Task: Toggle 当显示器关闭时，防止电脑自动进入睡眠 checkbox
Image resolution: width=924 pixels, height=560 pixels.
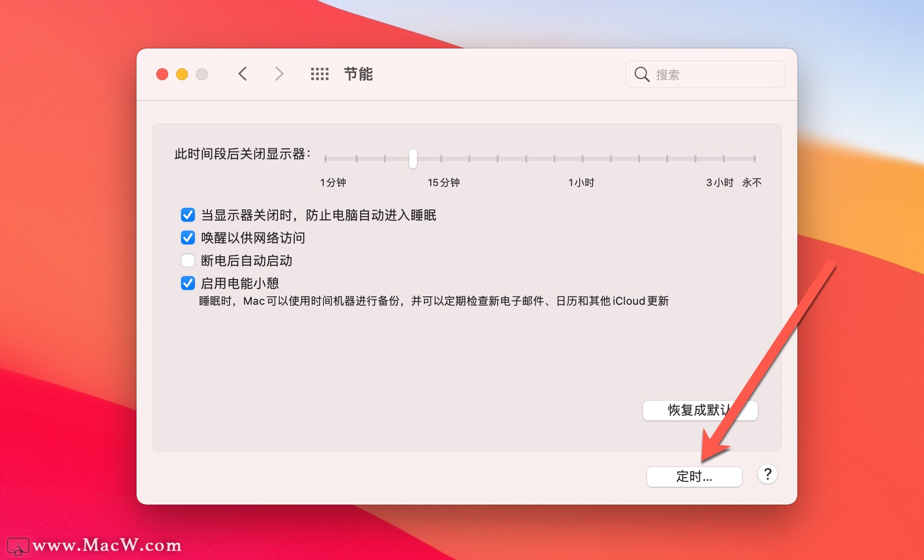Action: [188, 215]
